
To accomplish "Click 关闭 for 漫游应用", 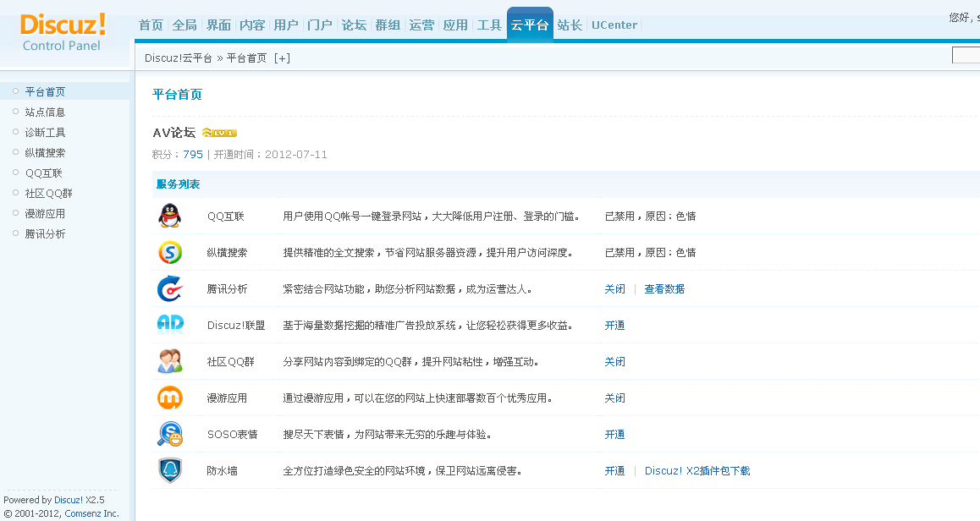I will click(x=614, y=398).
